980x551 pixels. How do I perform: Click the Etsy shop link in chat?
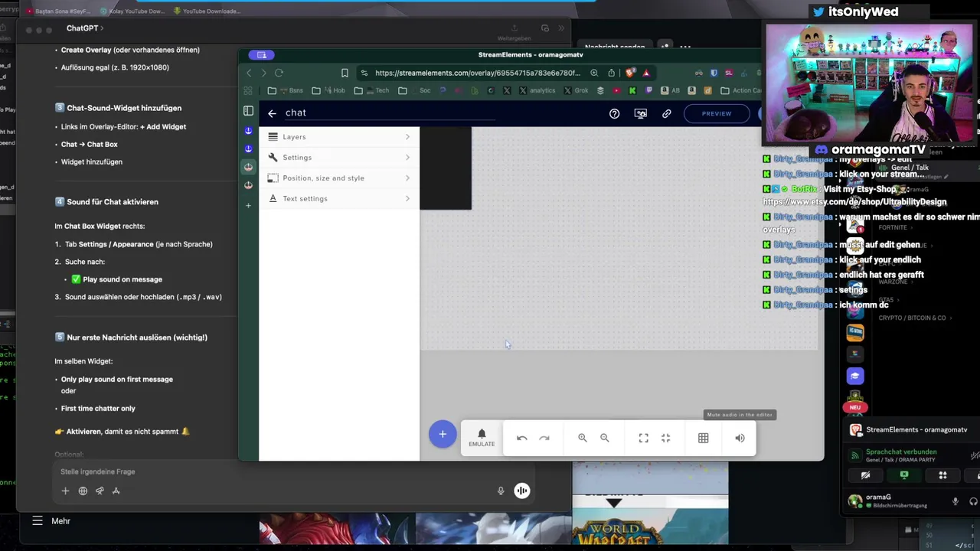[854, 202]
